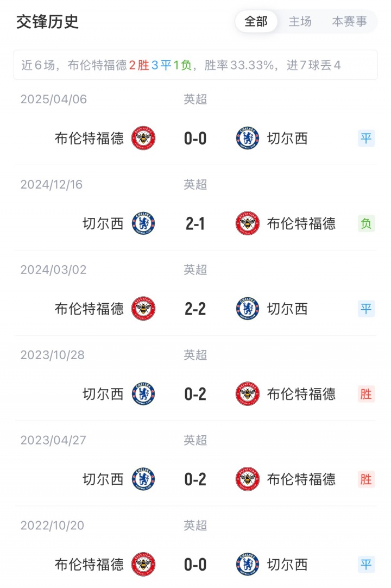Click Chelsea crest in 2024/12/16 match
This screenshot has height=588, width=391.
pyautogui.click(x=143, y=223)
